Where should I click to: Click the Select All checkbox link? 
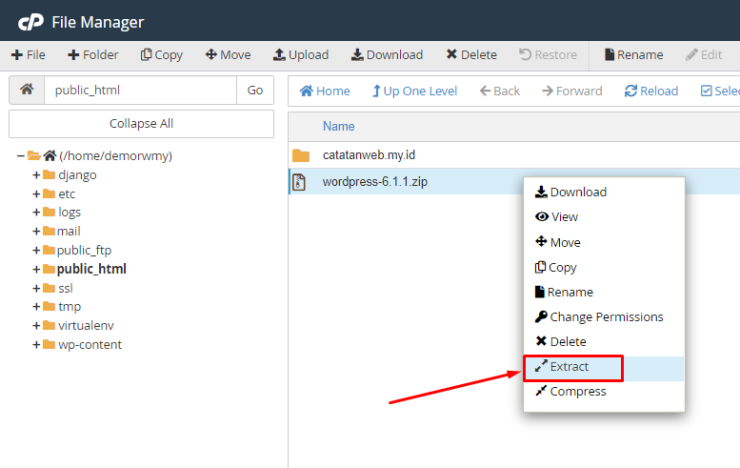tap(720, 91)
